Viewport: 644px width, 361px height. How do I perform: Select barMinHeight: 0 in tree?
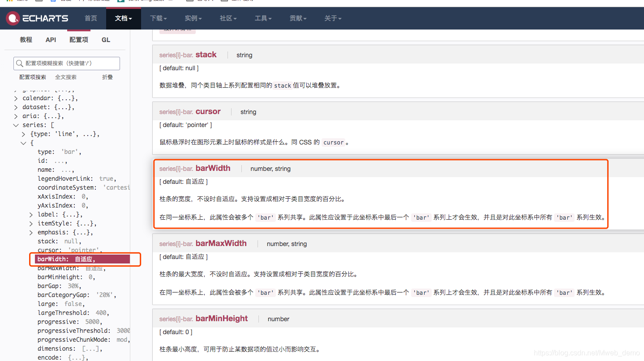[66, 277]
